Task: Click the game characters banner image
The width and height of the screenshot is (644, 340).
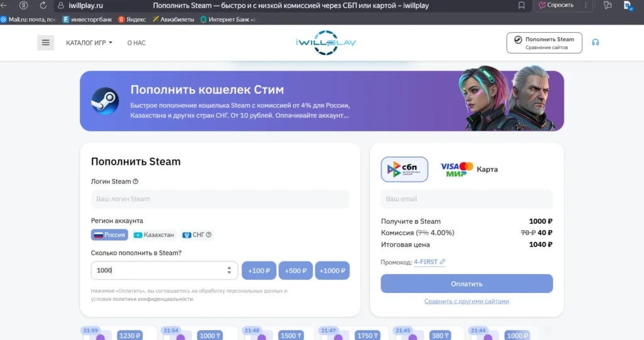Action: [506, 99]
